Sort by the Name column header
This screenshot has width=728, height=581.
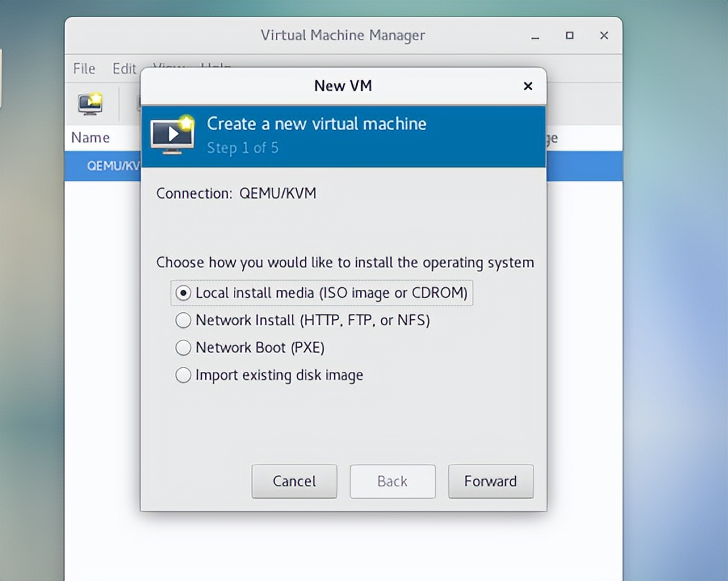tap(91, 137)
